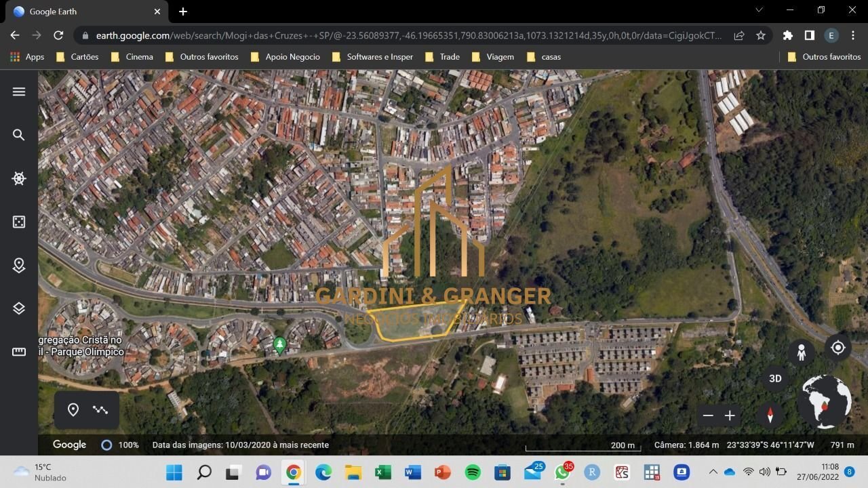The height and width of the screenshot is (488, 868).
Task: Click the Pegman Street View icon
Action: coord(801,352)
